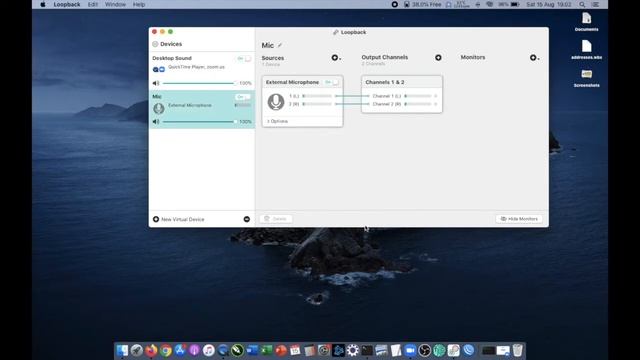Click output Channel 2 (R) meter
Image resolution: width=640 pixels, height=360 pixels.
click(418, 104)
